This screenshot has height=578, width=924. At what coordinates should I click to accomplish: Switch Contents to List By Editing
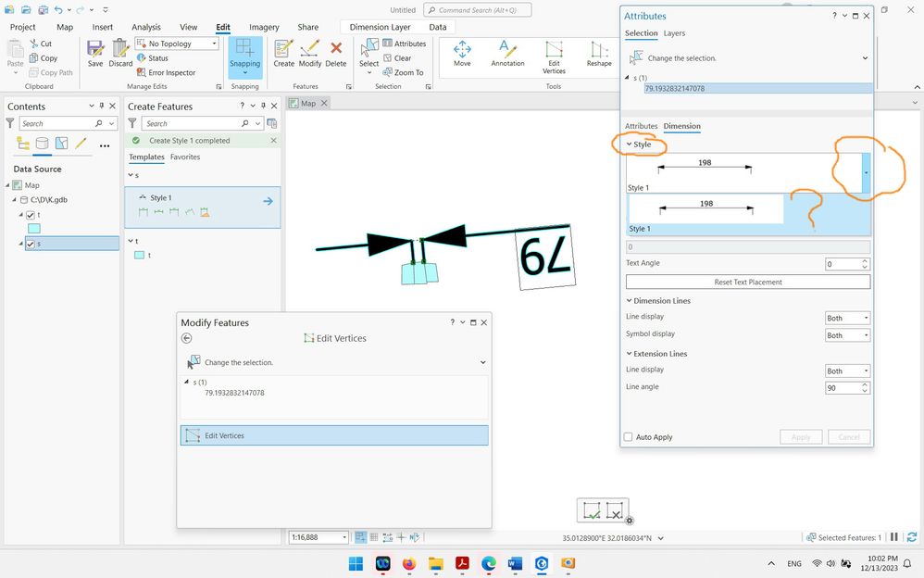[x=81, y=144]
